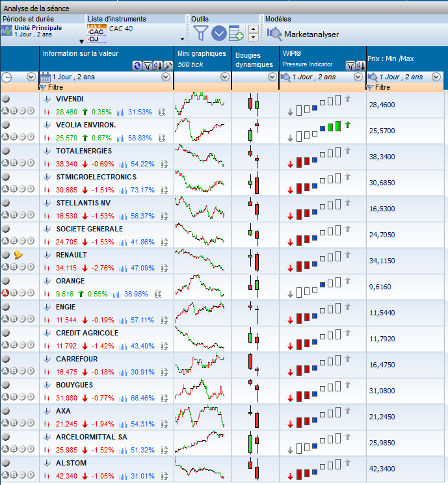Click the tools stepper up arrow
448x485 pixels.
coord(254,29)
